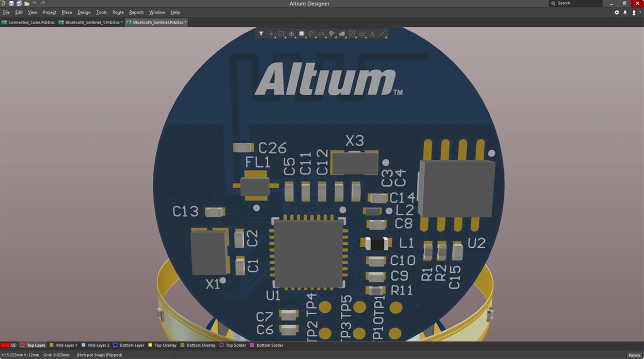644x359 pixels.
Task: Switch to the Mid-Layer 2 tab
Action: 96,345
